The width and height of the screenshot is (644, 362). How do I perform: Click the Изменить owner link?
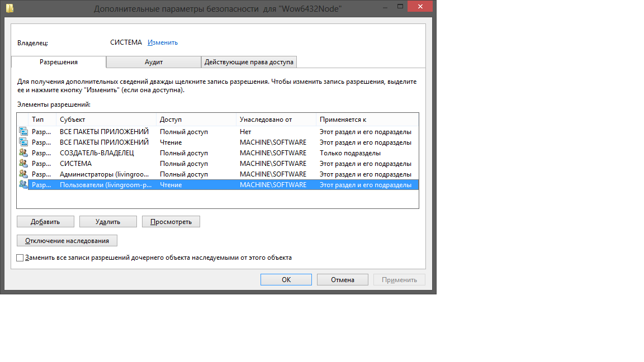(x=162, y=42)
